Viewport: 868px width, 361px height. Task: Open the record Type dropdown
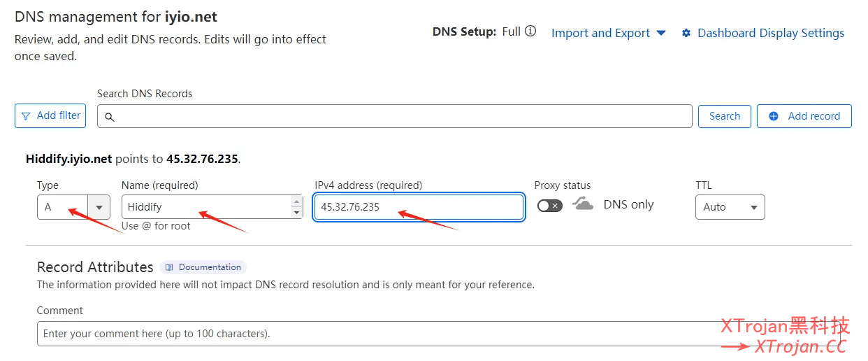coord(99,207)
